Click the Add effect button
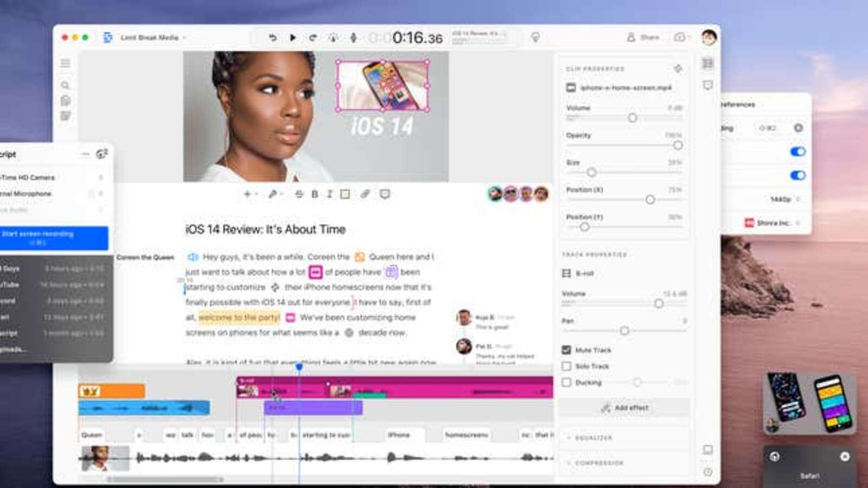This screenshot has width=868, height=488. (x=624, y=408)
